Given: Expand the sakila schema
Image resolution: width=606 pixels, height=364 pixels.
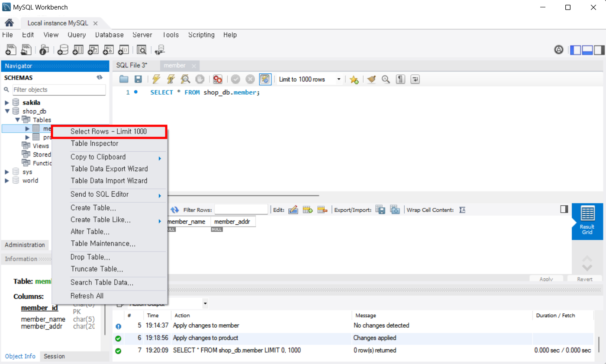Looking at the screenshot, I should (7, 102).
